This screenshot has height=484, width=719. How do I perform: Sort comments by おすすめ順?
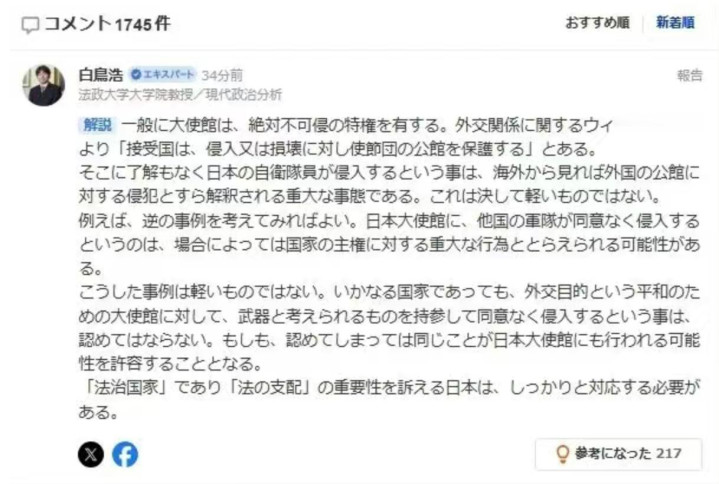597,22
